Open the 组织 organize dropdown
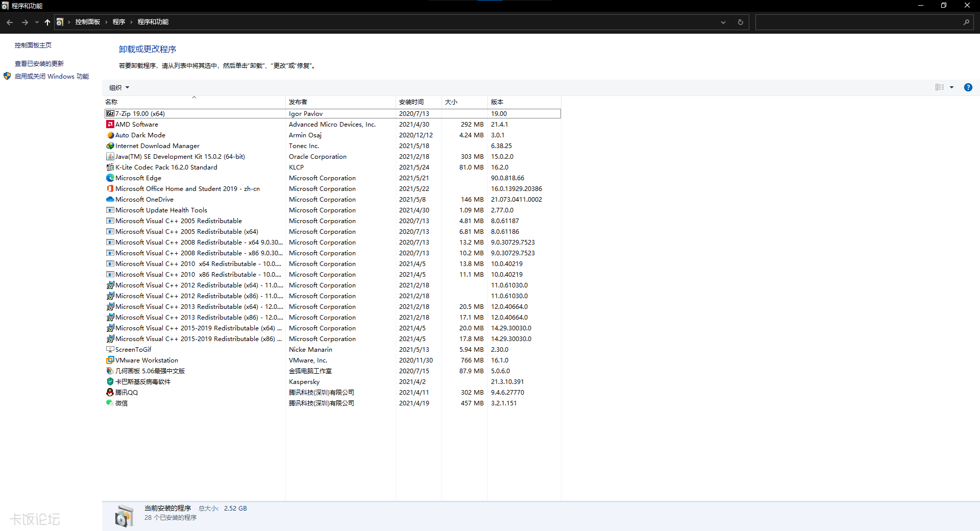 (x=119, y=88)
